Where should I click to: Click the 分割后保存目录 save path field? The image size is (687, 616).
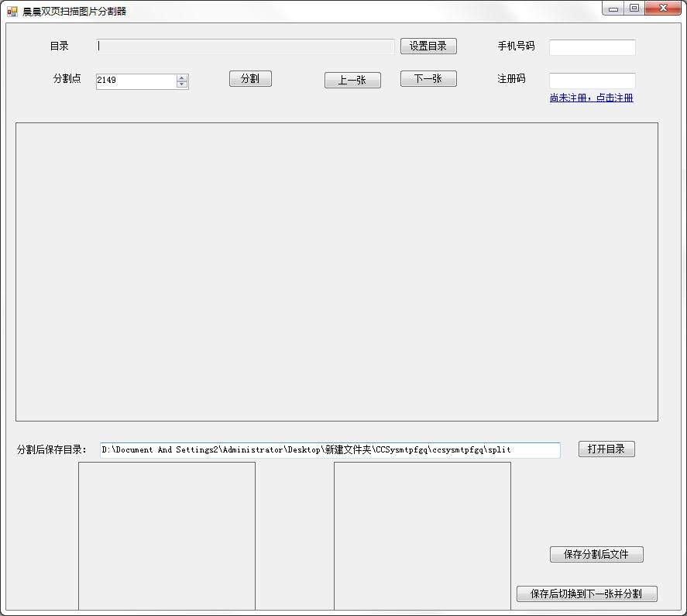[329, 449]
